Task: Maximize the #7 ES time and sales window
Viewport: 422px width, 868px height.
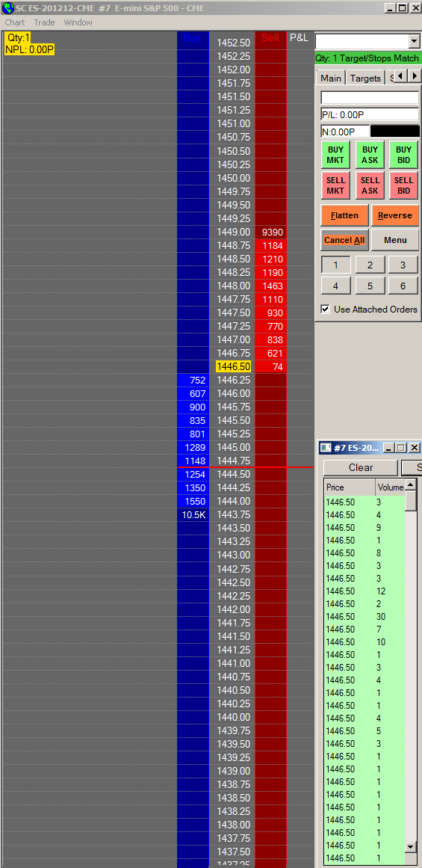Action: [402, 447]
